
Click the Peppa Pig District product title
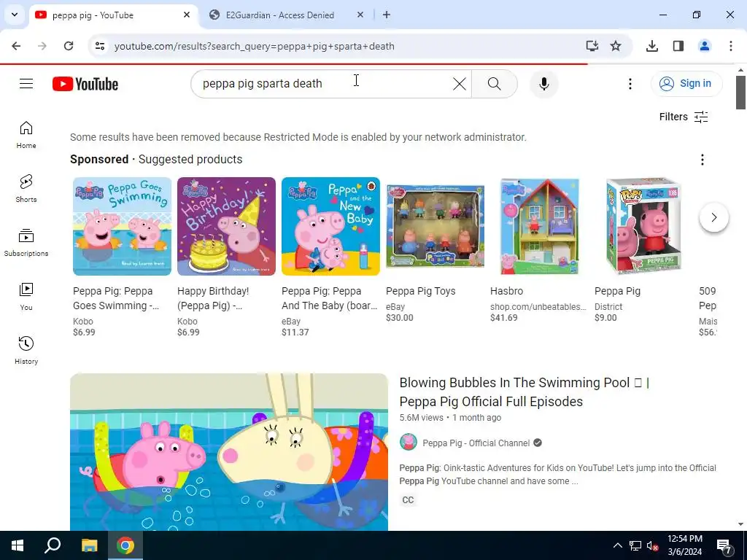[617, 291]
